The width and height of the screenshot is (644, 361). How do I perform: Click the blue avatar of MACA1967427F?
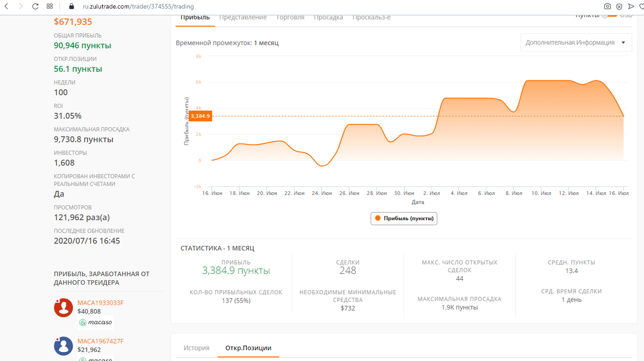(x=63, y=346)
